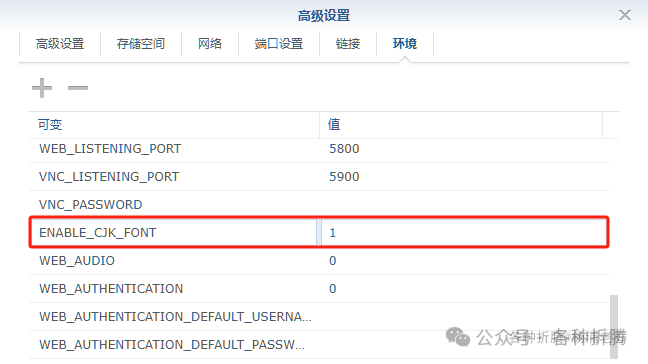Select the 环境 tab
The height and width of the screenshot is (364, 648).
pyautogui.click(x=405, y=43)
